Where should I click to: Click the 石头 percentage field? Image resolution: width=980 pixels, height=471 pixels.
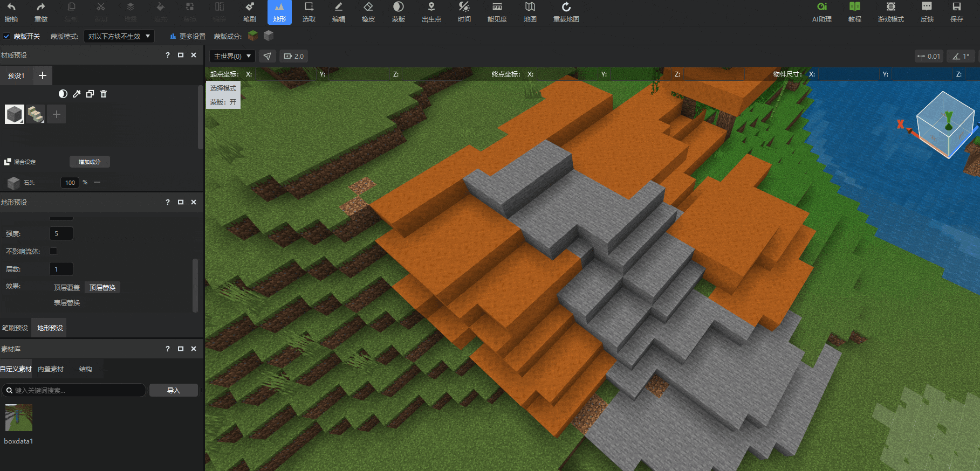pos(70,182)
